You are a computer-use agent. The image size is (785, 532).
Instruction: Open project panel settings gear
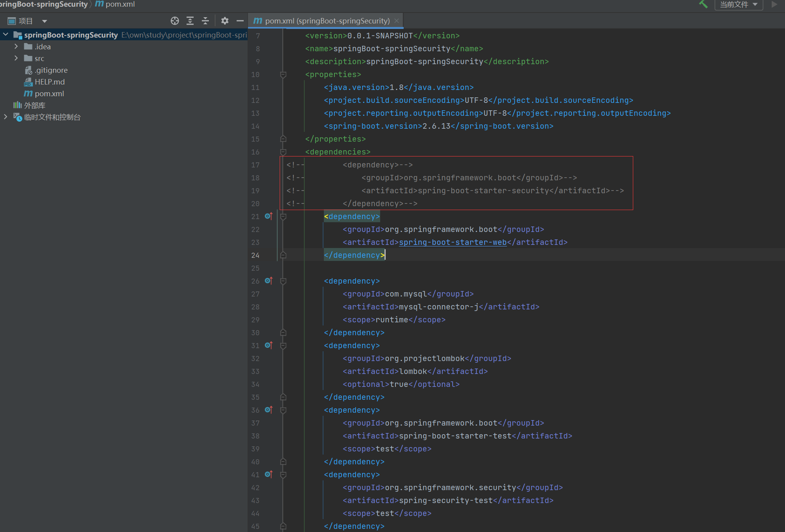tap(225, 21)
